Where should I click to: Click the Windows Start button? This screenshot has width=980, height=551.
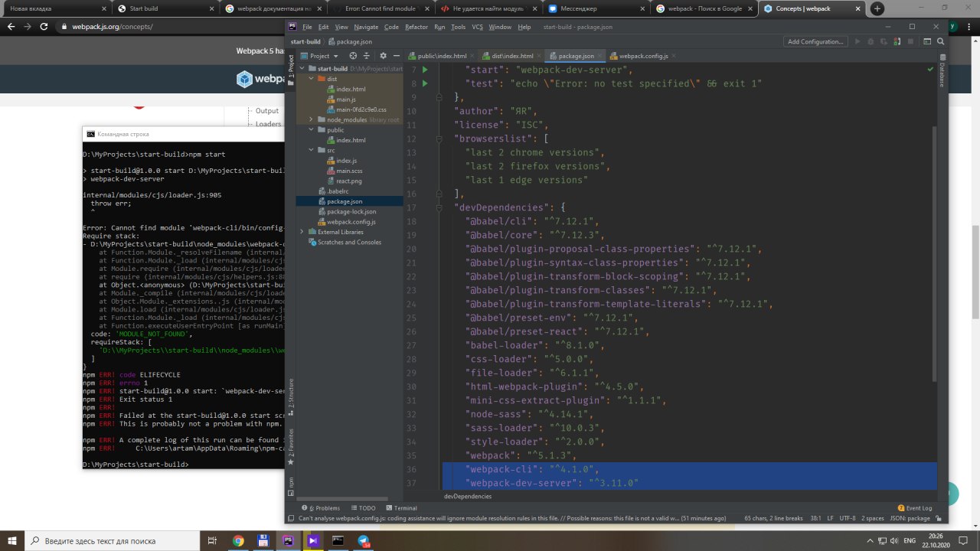pyautogui.click(x=11, y=540)
